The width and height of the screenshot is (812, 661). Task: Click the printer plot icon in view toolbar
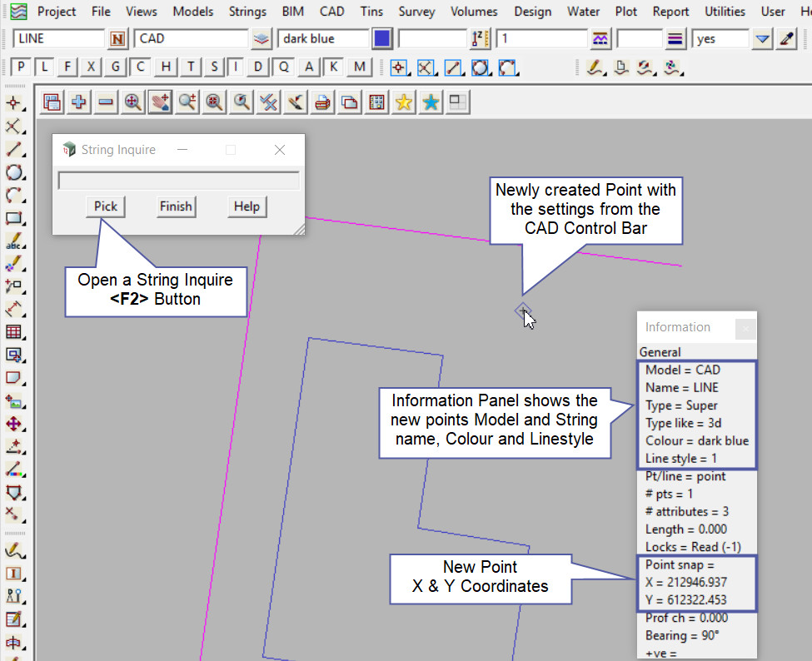coord(322,102)
